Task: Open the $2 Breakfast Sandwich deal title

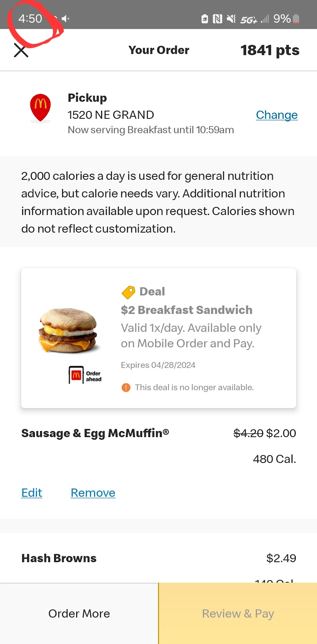Action: (x=187, y=310)
